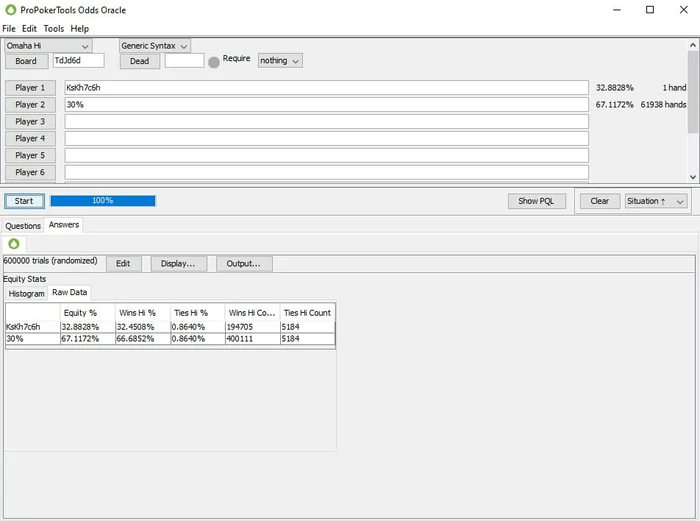
Task: Open the Situation dropdown
Action: point(655,201)
